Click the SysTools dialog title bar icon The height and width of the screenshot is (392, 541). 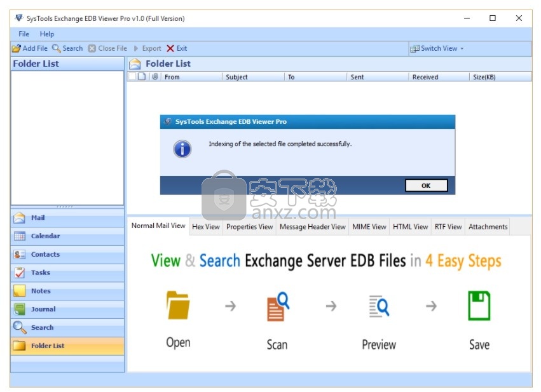[168, 122]
